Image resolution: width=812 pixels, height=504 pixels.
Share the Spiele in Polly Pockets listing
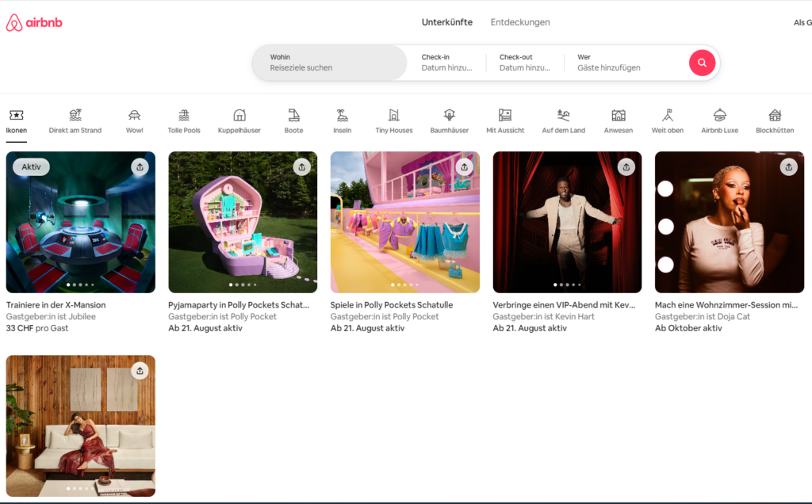(x=464, y=167)
